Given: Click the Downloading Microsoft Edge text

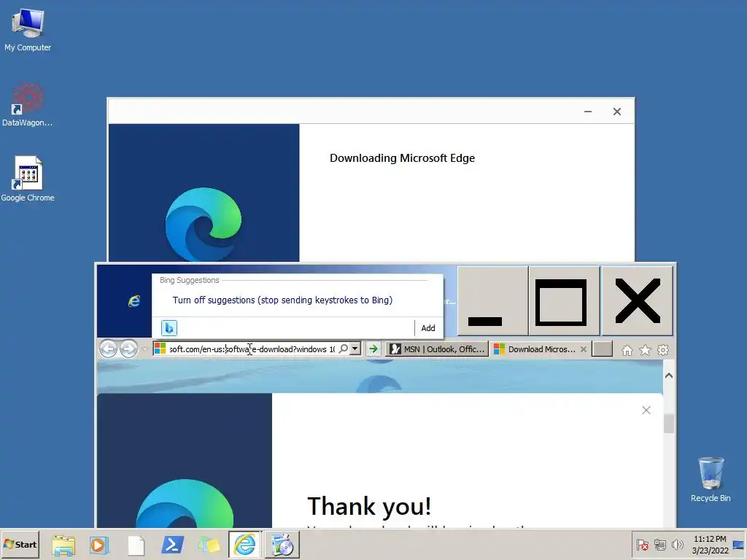Looking at the screenshot, I should [402, 158].
